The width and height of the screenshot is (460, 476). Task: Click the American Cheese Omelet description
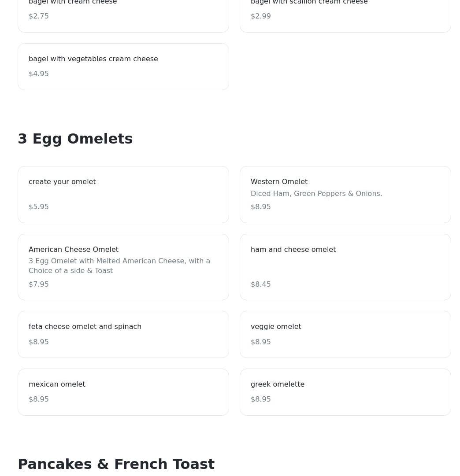119,266
